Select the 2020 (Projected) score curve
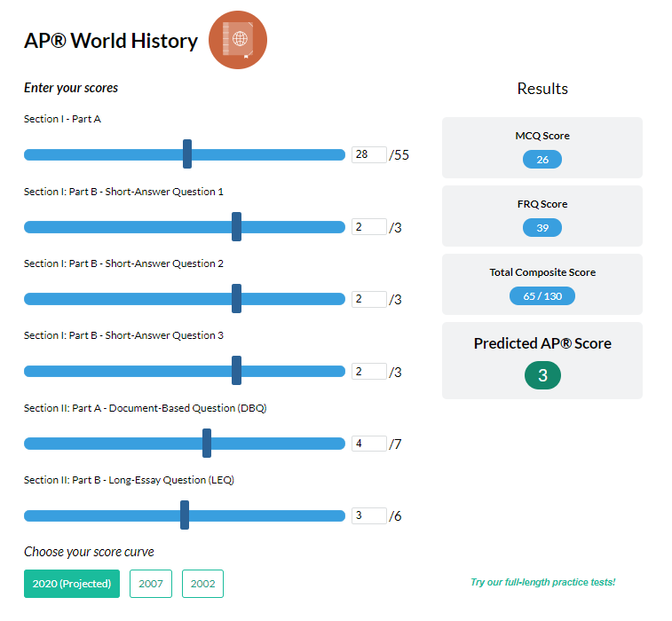Screen dimensions: 672x621 71,584
